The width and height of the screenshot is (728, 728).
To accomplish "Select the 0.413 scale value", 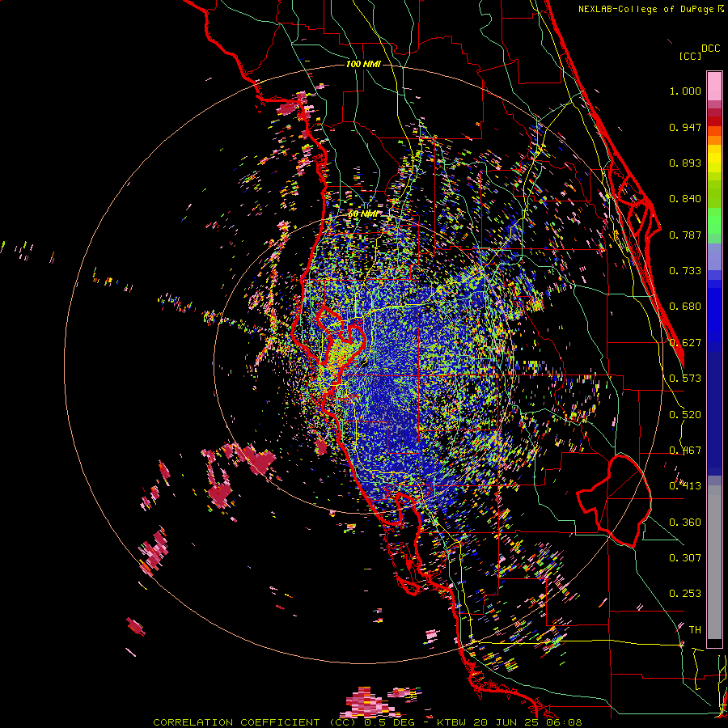I will pos(685,486).
